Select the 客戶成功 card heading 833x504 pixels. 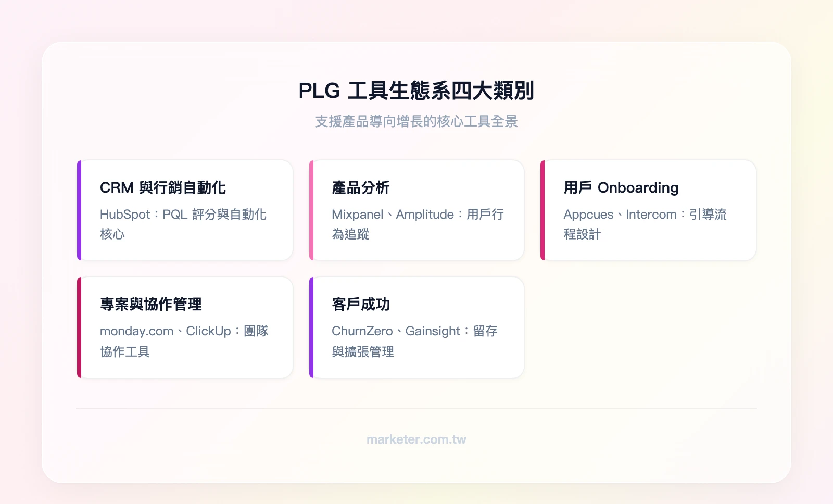click(361, 304)
